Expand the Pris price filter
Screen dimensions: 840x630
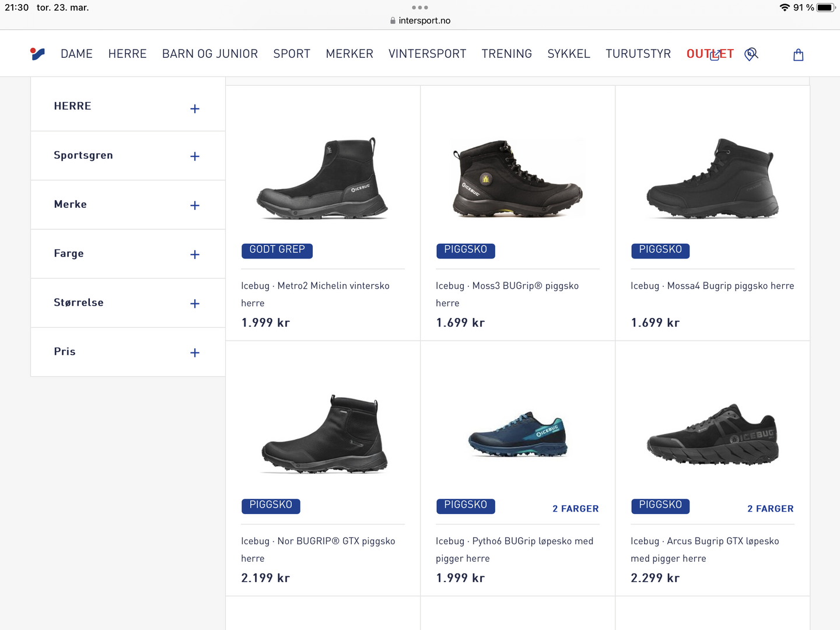[x=195, y=352]
